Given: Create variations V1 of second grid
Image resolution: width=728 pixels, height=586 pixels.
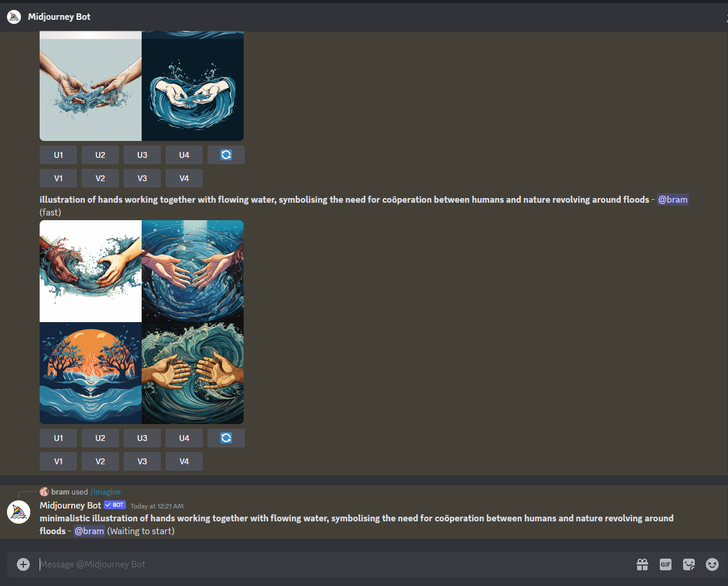Looking at the screenshot, I should (58, 461).
